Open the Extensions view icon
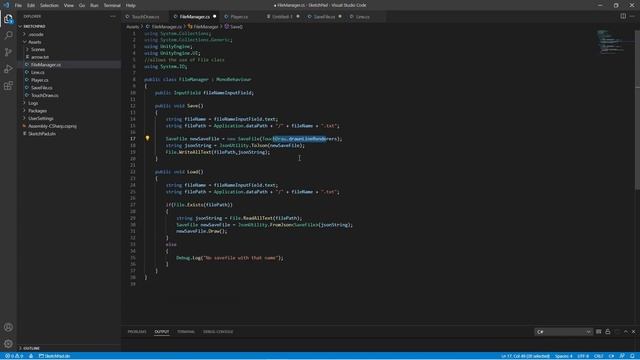 click(x=8, y=86)
